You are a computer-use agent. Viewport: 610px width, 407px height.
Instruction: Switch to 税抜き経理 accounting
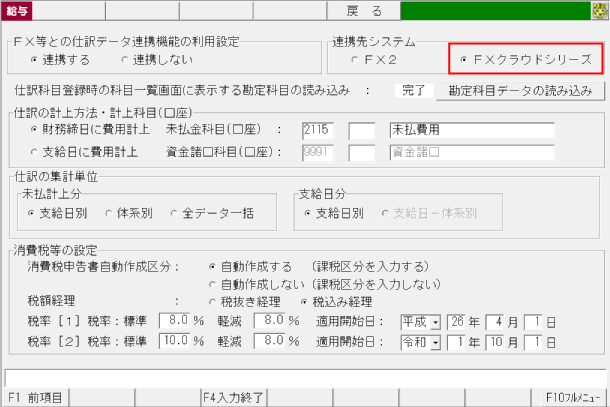click(x=212, y=300)
